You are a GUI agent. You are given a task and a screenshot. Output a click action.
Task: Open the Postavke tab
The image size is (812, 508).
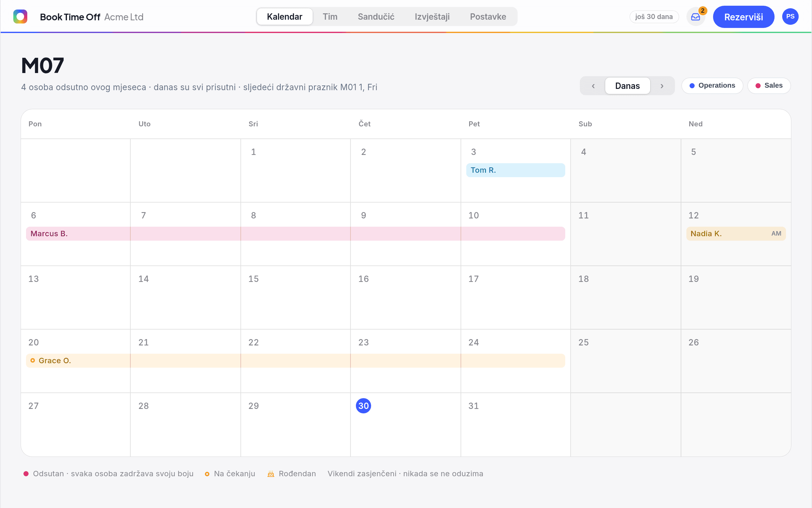pos(488,17)
